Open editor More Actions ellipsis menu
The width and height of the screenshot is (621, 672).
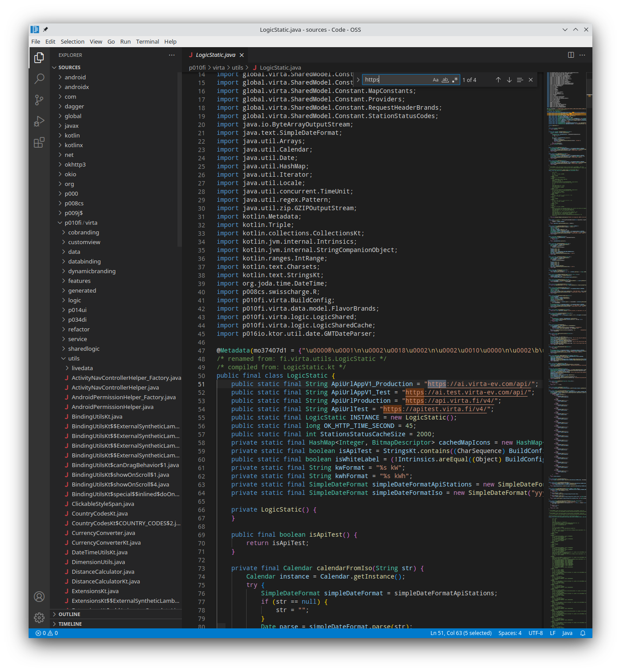(582, 55)
